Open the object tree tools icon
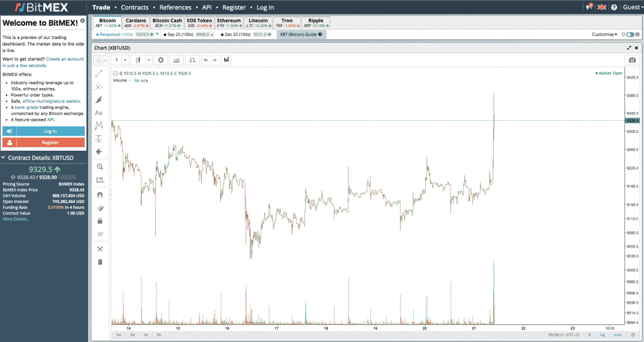 click(100, 249)
